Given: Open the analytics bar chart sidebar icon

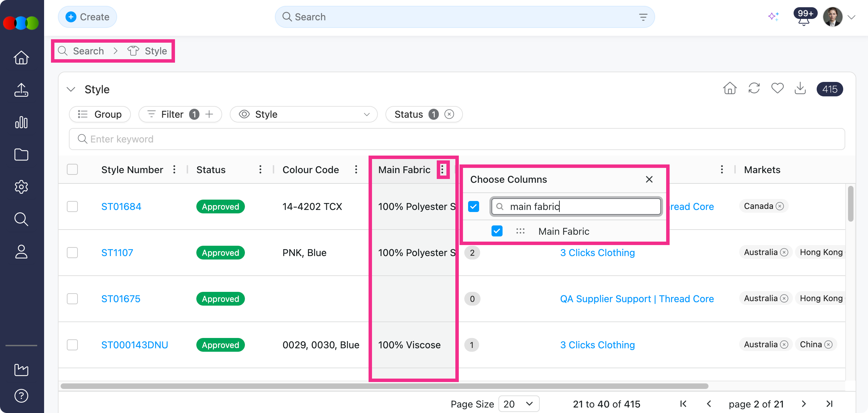Looking at the screenshot, I should [21, 123].
